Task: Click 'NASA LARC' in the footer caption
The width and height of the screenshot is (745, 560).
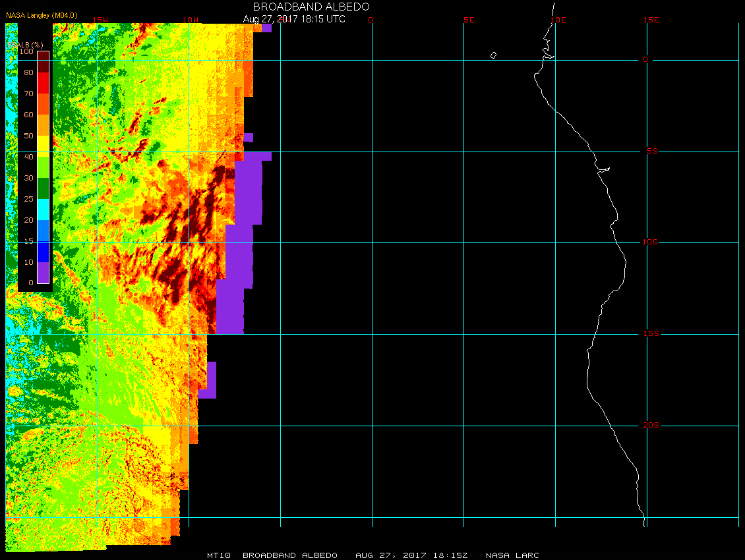Action: (x=513, y=555)
